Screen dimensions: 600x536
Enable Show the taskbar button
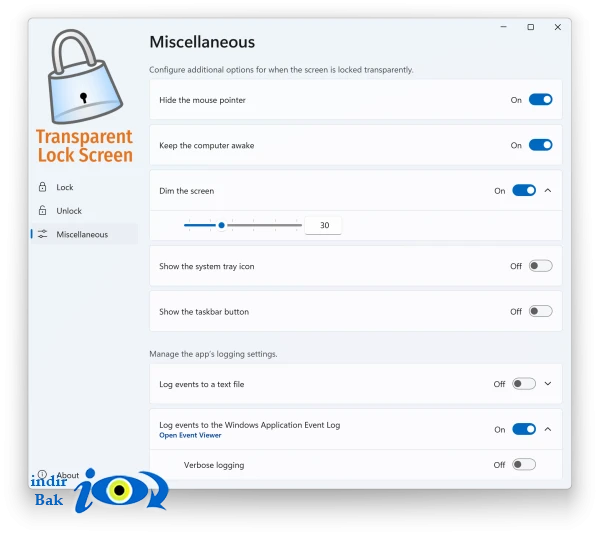click(x=540, y=311)
